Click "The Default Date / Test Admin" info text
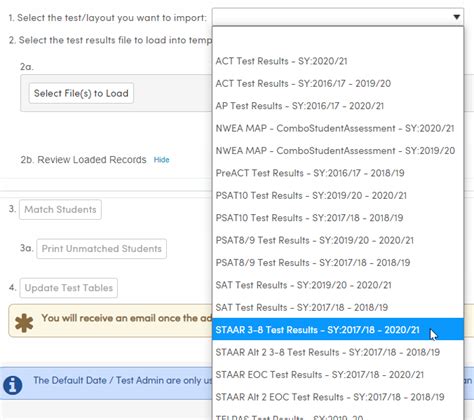Screen dimensions: 474x420 click(x=122, y=380)
